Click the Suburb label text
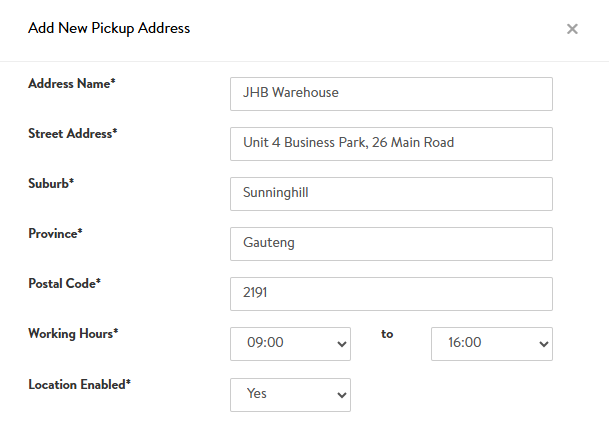The image size is (609, 435). coord(52,184)
